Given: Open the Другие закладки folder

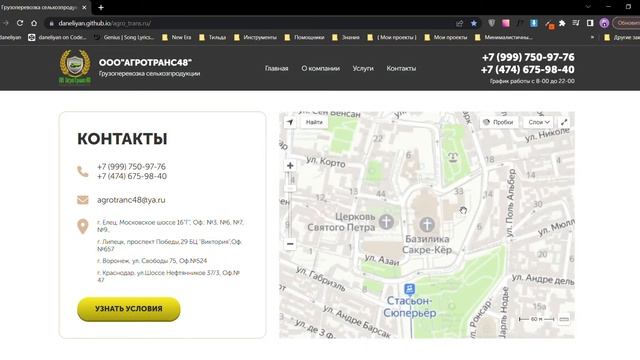Looking at the screenshot, I should [622, 37].
